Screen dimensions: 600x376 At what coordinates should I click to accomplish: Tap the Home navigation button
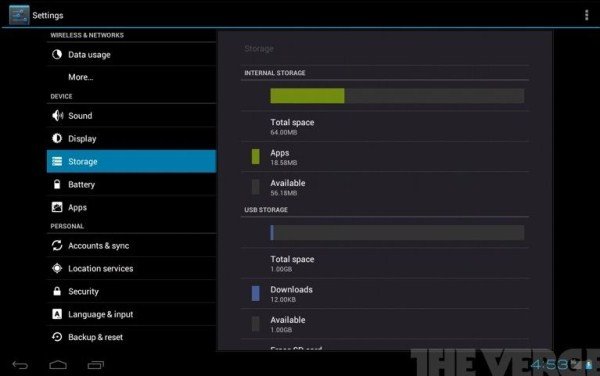pos(58,365)
